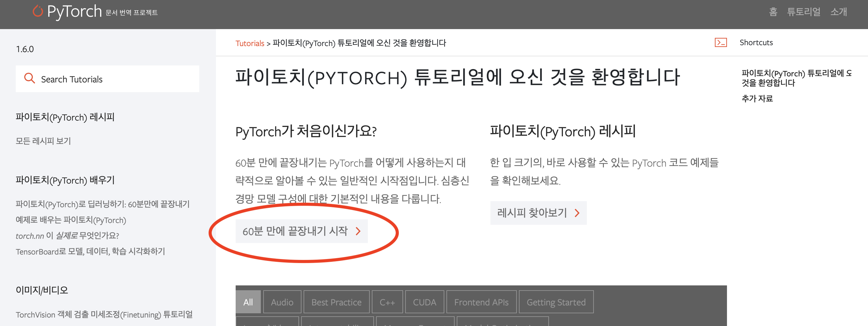This screenshot has height=326, width=868.
Task: Click the chevron arrow on 레시피 찾아보기
Action: (577, 213)
